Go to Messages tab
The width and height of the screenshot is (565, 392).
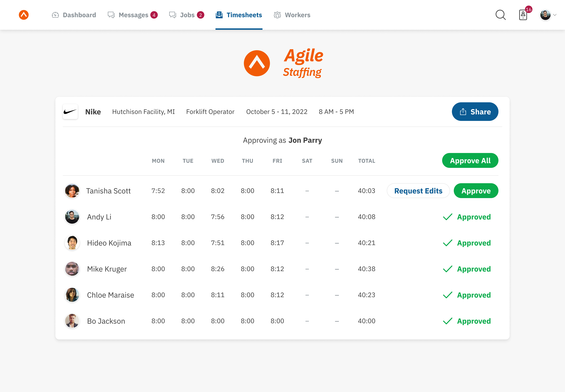133,15
